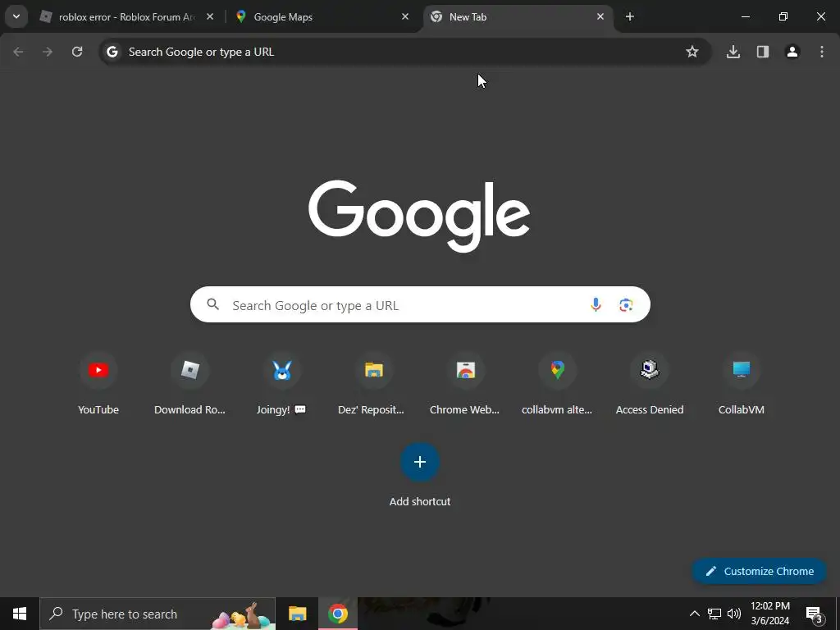Show hidden system tray icons chevron
The image size is (840, 630).
694,614
